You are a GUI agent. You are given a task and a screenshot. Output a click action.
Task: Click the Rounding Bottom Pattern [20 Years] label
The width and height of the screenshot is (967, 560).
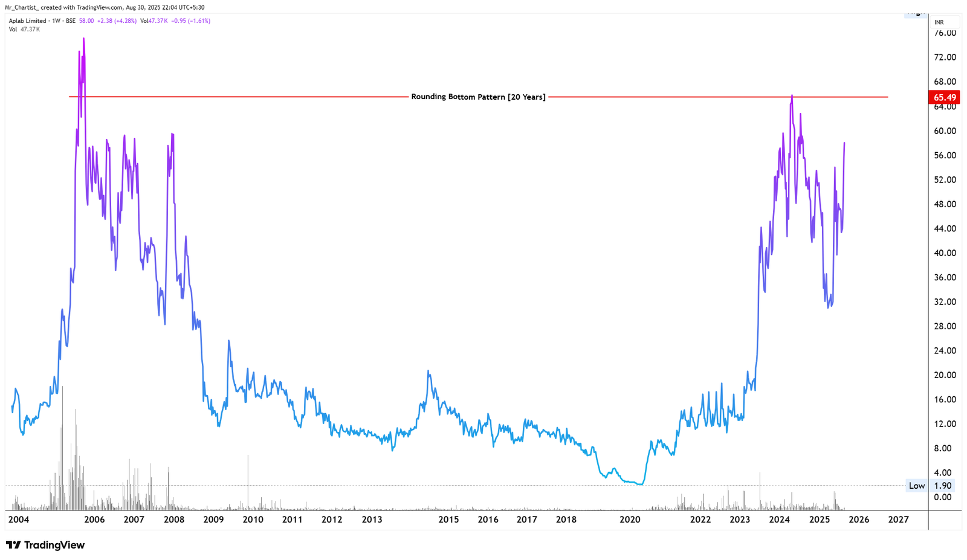coord(478,97)
